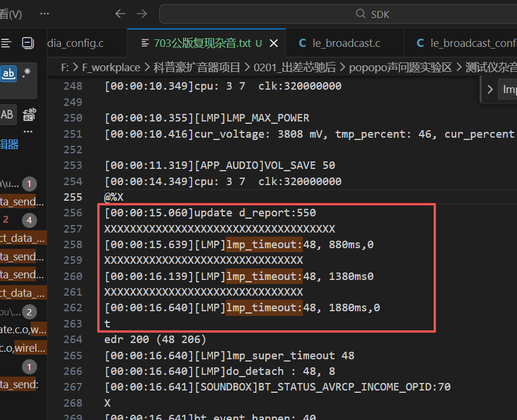Open the le_broadcast_conf tab
The image size is (517, 420).
(461, 43)
